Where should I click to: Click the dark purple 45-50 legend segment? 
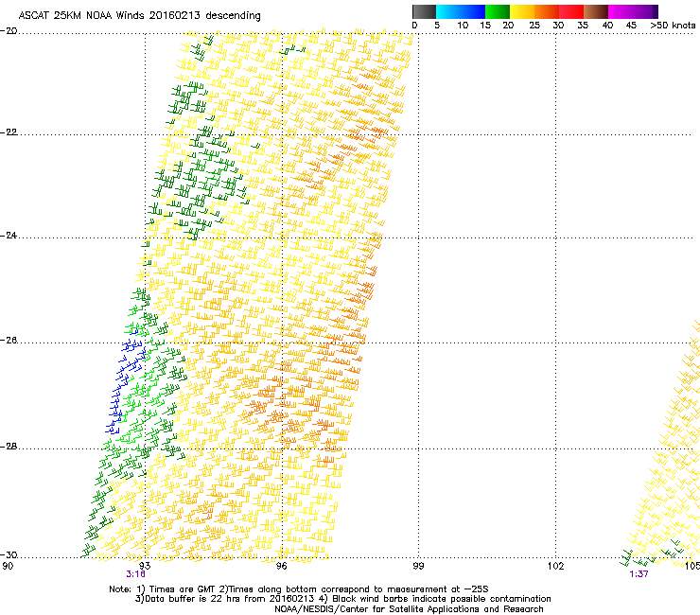tap(645, 11)
